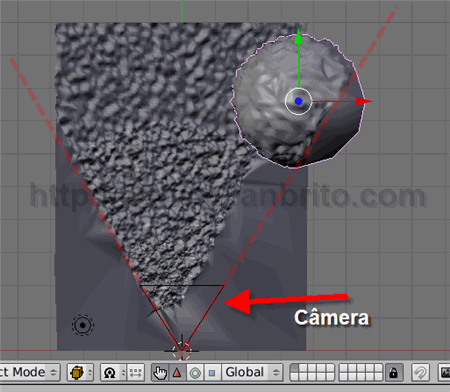Click the render image icon at toolbar edge

click(445, 372)
